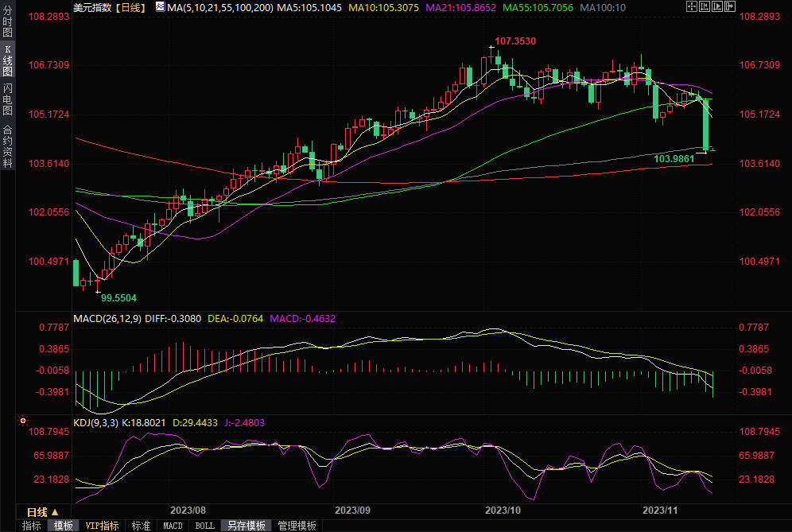The height and width of the screenshot is (532, 792).
Task: Click the red circular icon beside KDJ
Action: (23, 421)
